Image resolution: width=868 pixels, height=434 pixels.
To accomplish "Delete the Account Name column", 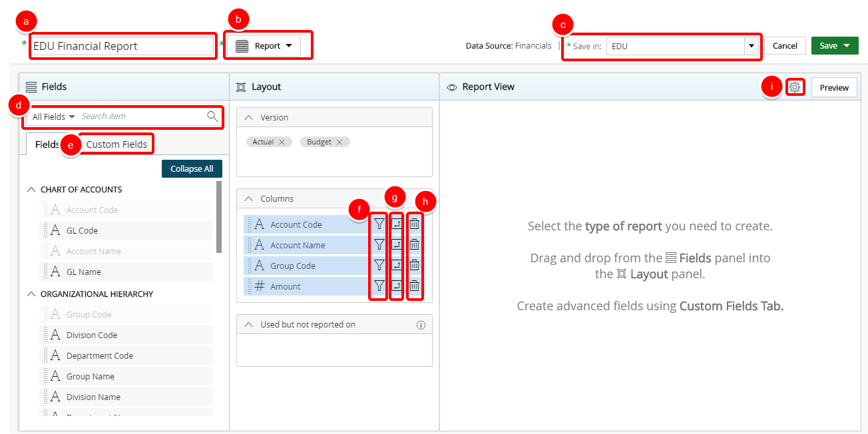I will [414, 245].
